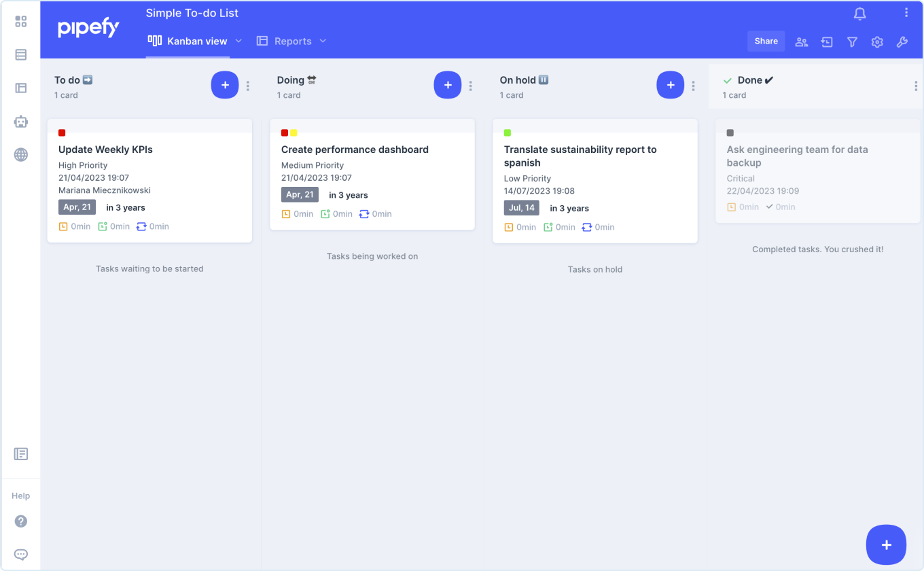Open pipe settings via the gear icon
Screen dimensions: 924x571
point(877,41)
